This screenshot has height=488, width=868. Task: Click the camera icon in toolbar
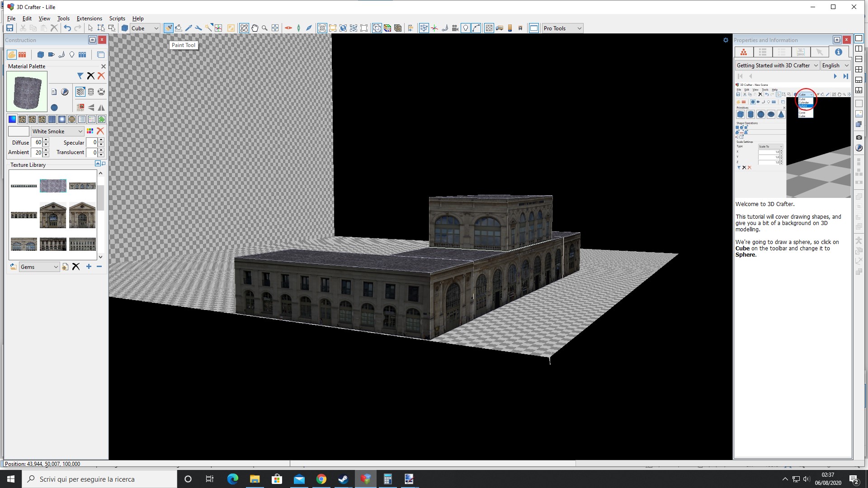[x=455, y=28]
